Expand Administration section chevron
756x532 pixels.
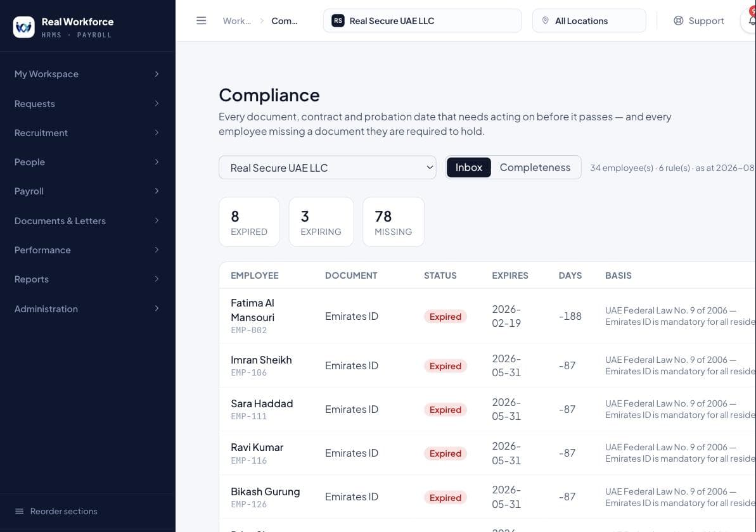point(157,308)
